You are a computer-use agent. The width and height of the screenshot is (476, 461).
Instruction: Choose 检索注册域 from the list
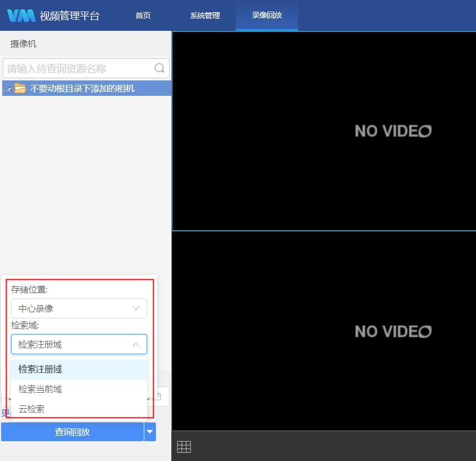pyautogui.click(x=79, y=370)
